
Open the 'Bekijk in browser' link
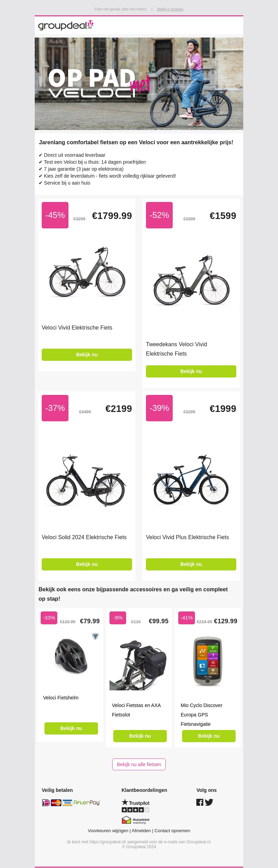[170, 9]
